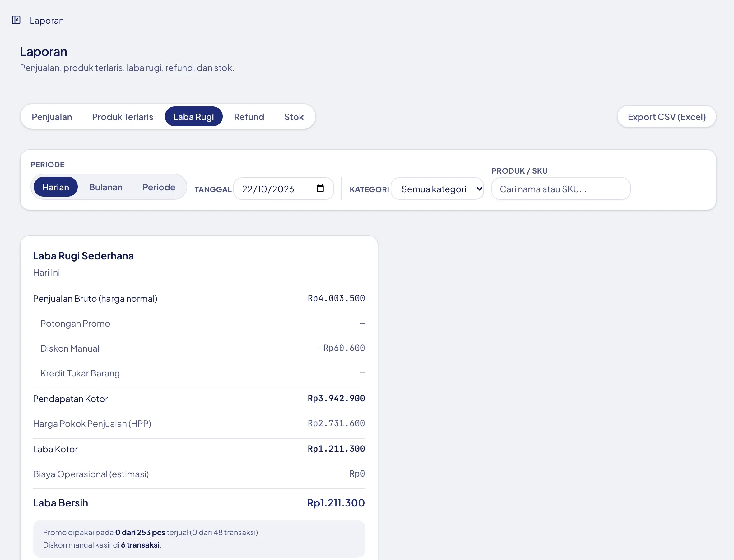Click the Laporan breadcrumb text
The image size is (734, 560).
(x=47, y=20)
